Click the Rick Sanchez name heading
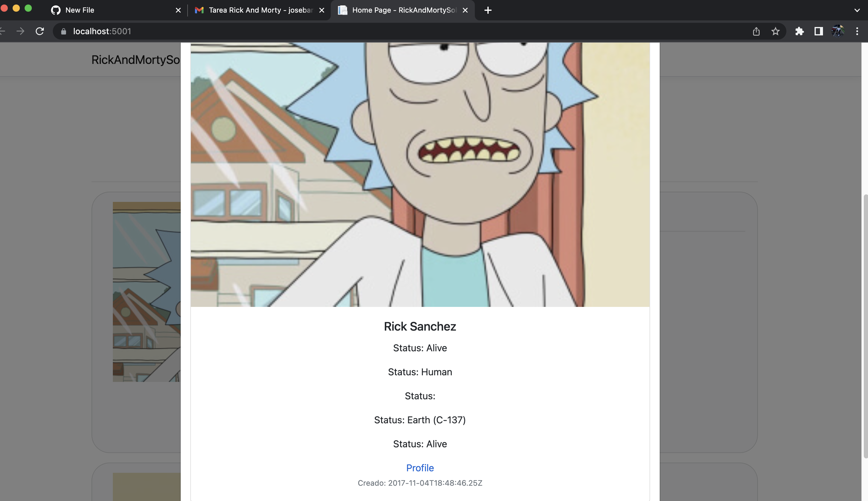Viewport: 868px width, 501px height. (x=420, y=326)
